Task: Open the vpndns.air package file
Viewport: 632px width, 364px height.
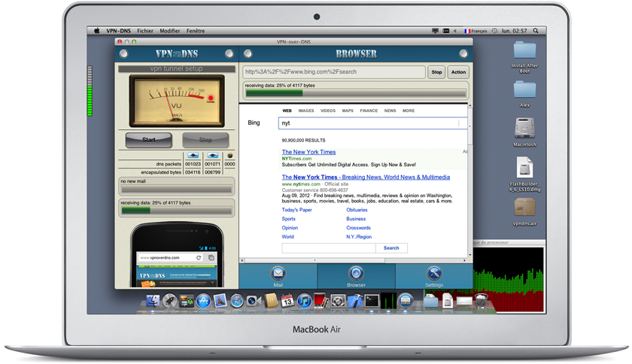Action: tap(524, 206)
